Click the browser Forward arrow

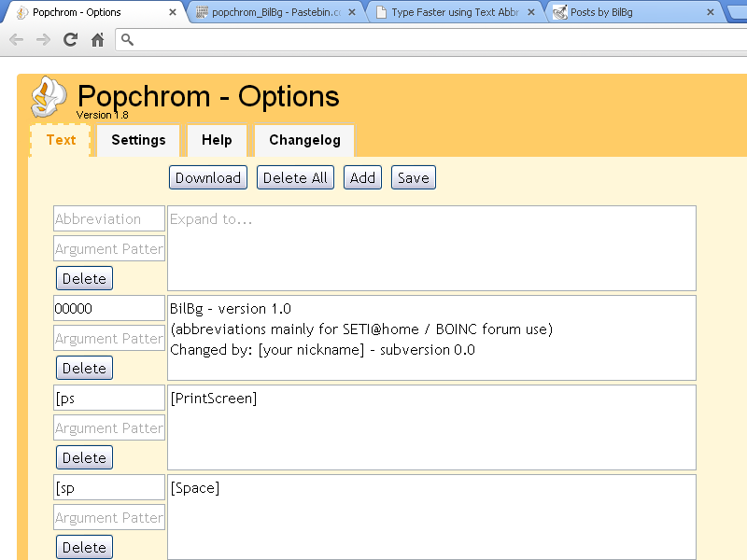pos(43,39)
